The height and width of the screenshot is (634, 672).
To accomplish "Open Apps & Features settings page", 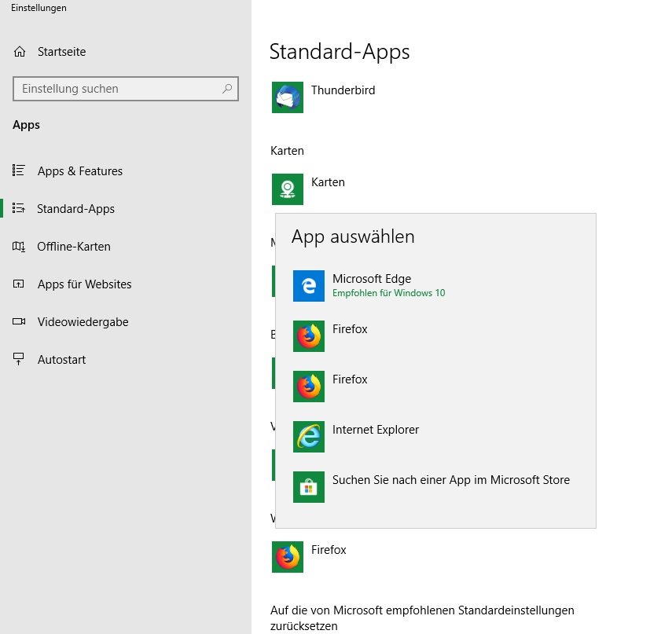I will [x=79, y=171].
